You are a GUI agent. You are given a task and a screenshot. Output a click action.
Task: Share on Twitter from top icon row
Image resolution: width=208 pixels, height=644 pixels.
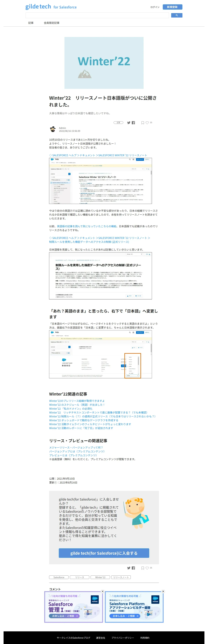click(x=129, y=123)
